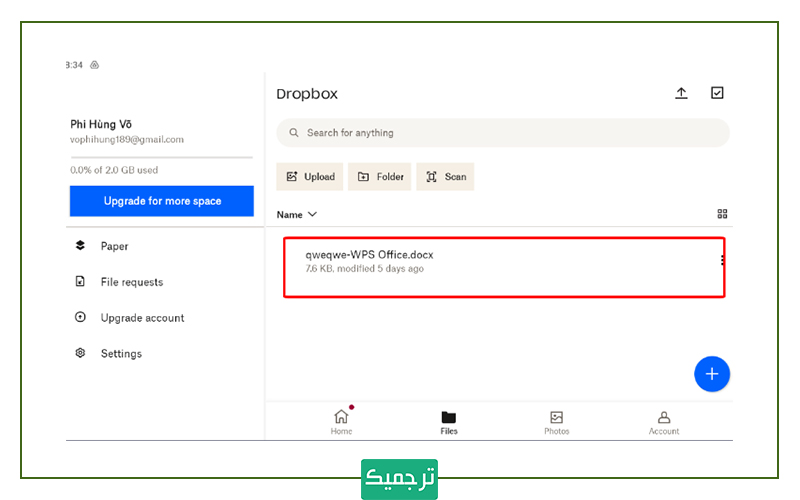The height and width of the screenshot is (500, 800).
Task: Create a new Folder button
Action: pos(380,177)
